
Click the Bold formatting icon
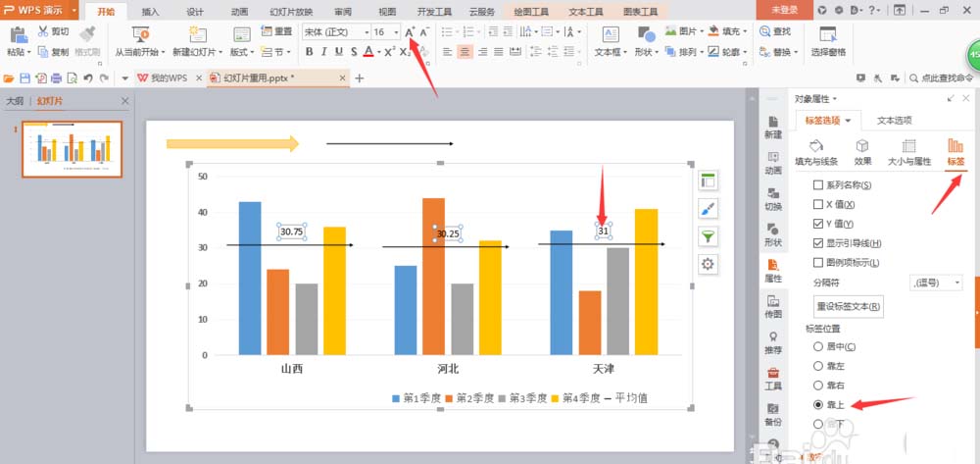[309, 52]
